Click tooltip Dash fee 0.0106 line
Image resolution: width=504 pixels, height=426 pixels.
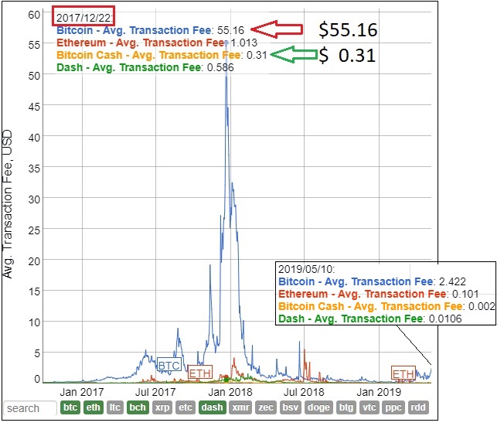[x=369, y=319]
